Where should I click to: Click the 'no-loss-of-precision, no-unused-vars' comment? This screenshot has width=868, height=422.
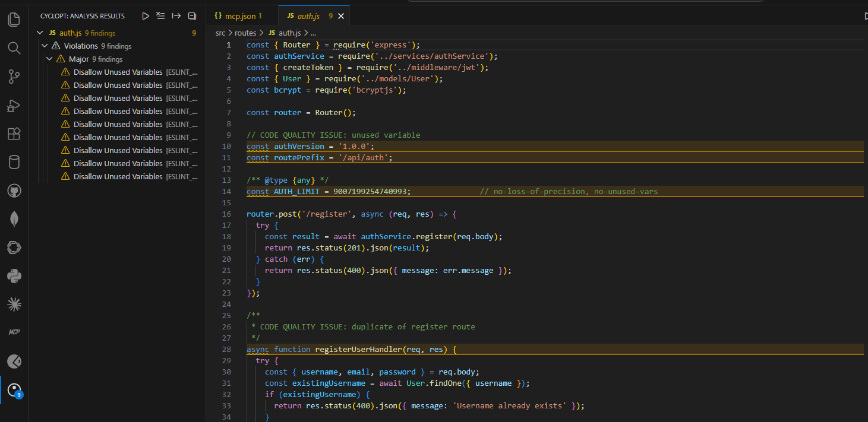pyautogui.click(x=569, y=192)
